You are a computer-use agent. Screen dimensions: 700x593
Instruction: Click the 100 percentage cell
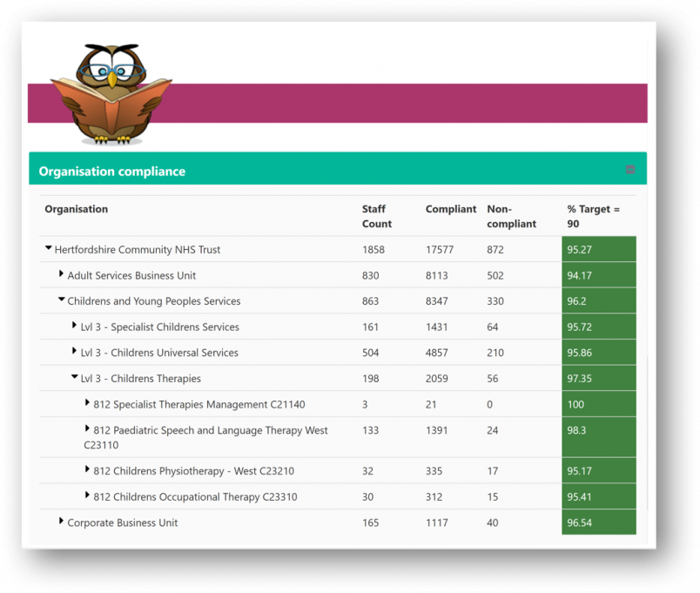(x=599, y=404)
